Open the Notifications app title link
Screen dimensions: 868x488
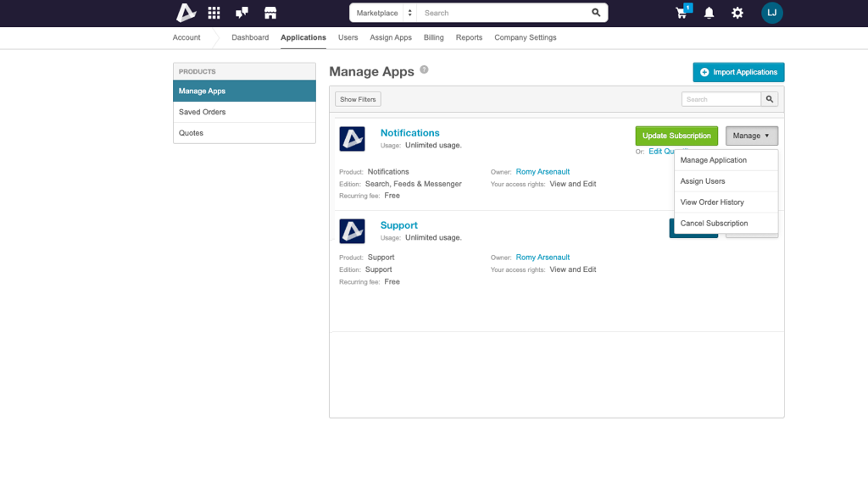[409, 133]
